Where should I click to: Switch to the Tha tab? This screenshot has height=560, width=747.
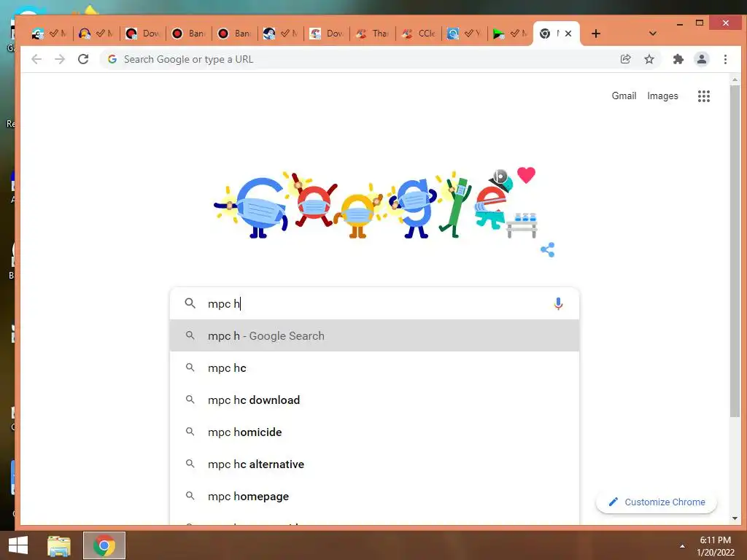click(x=373, y=34)
